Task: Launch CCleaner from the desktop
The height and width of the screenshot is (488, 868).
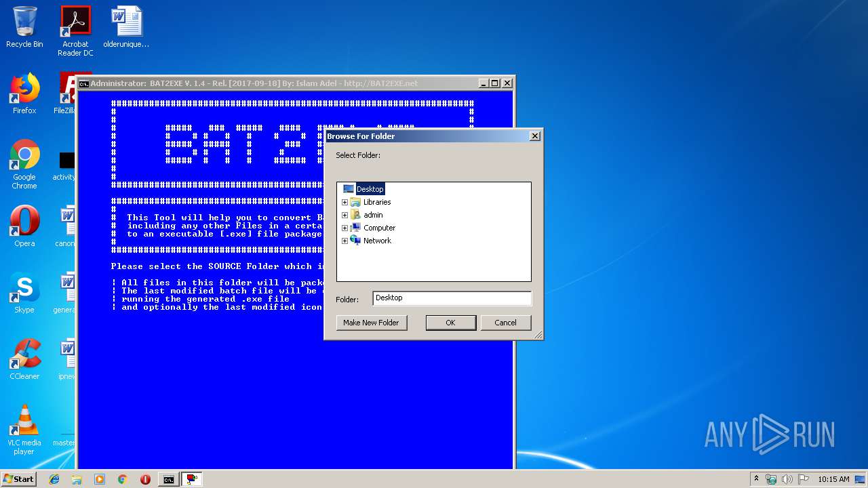Action: point(24,359)
